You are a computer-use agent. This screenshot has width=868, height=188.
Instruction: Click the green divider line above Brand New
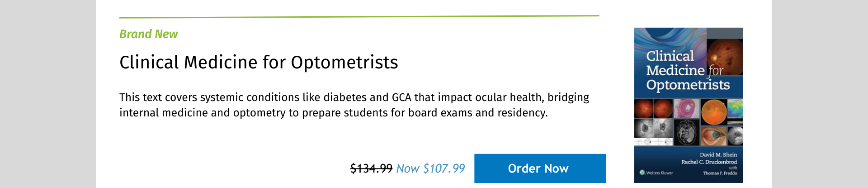click(x=359, y=17)
